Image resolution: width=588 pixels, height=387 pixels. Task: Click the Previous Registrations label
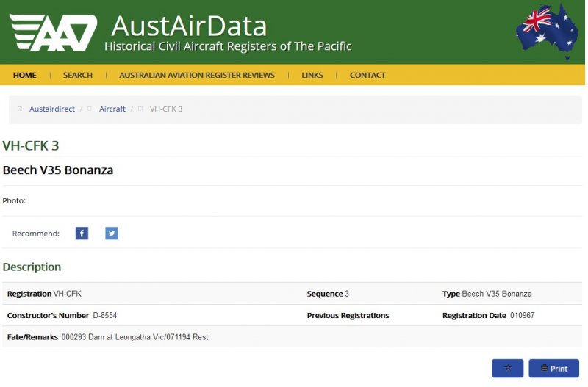(348, 316)
